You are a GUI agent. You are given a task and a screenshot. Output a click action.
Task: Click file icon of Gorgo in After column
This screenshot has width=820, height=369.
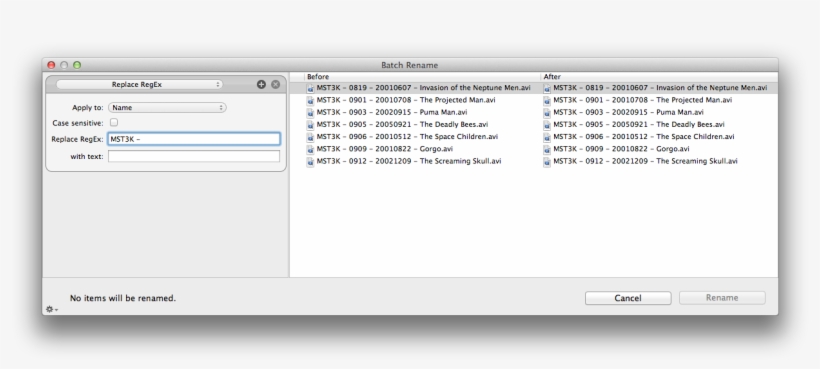(x=547, y=149)
